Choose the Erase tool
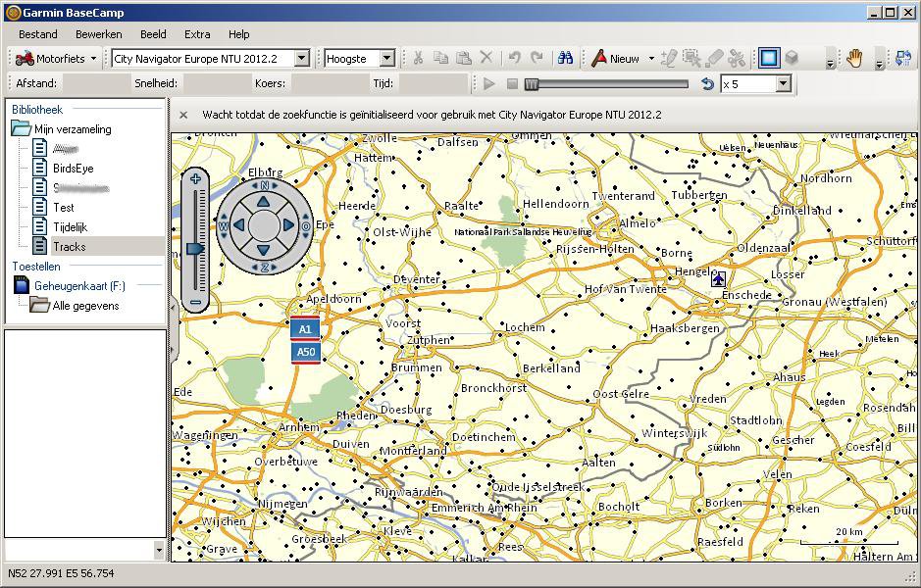 714,58
